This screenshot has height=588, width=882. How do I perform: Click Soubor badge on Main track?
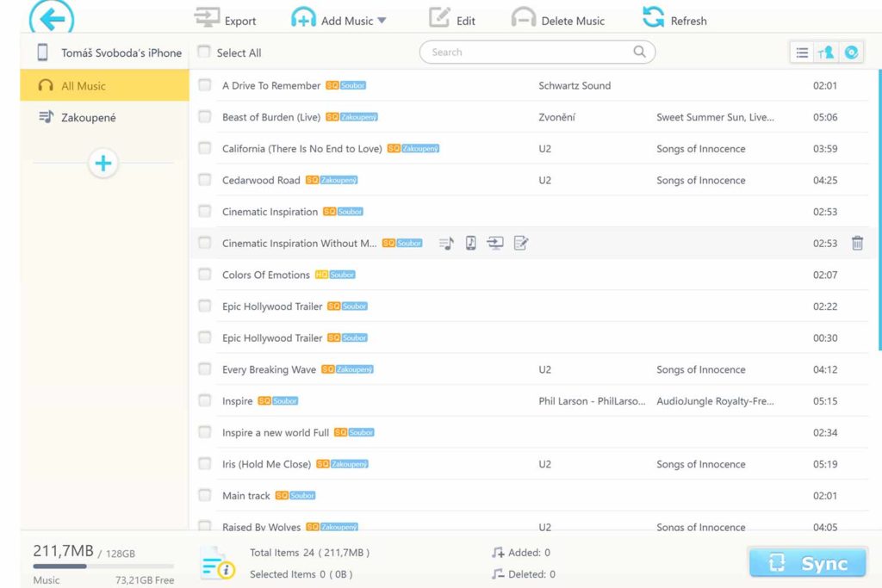pos(302,495)
